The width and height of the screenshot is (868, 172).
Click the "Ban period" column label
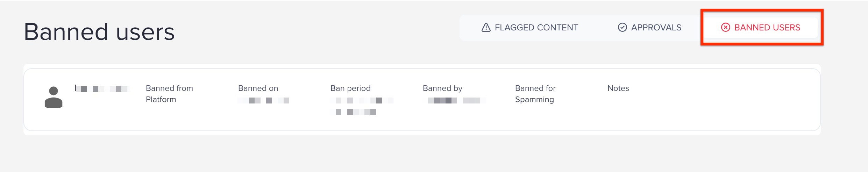(x=350, y=88)
